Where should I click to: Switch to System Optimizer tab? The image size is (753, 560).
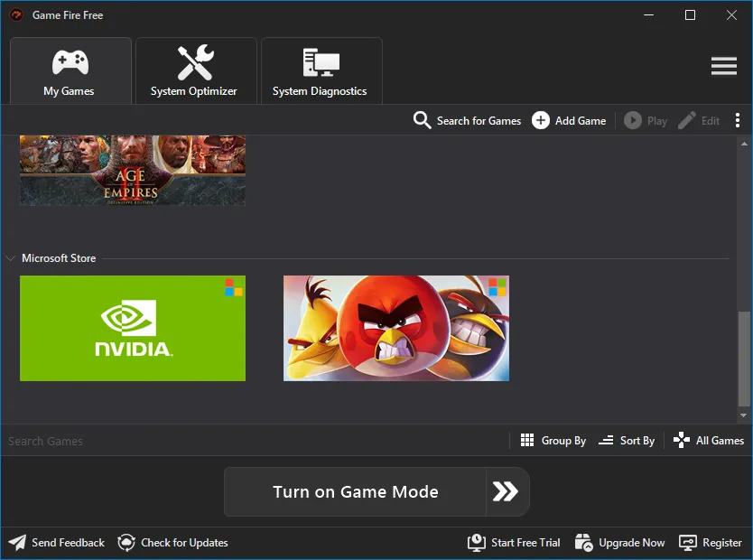click(196, 70)
